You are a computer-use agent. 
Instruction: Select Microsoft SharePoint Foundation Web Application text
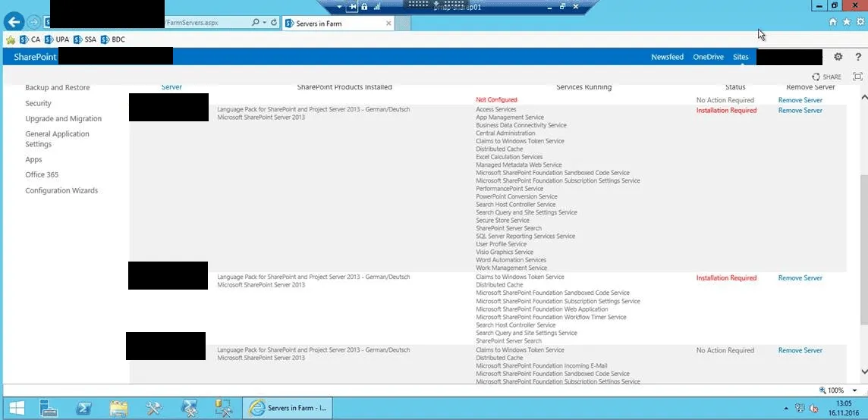coord(542,309)
